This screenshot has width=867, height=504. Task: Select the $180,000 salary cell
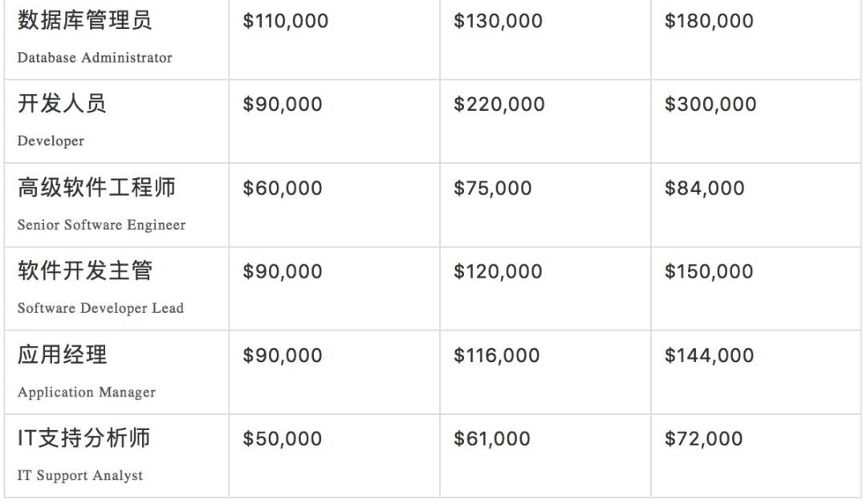(x=709, y=21)
